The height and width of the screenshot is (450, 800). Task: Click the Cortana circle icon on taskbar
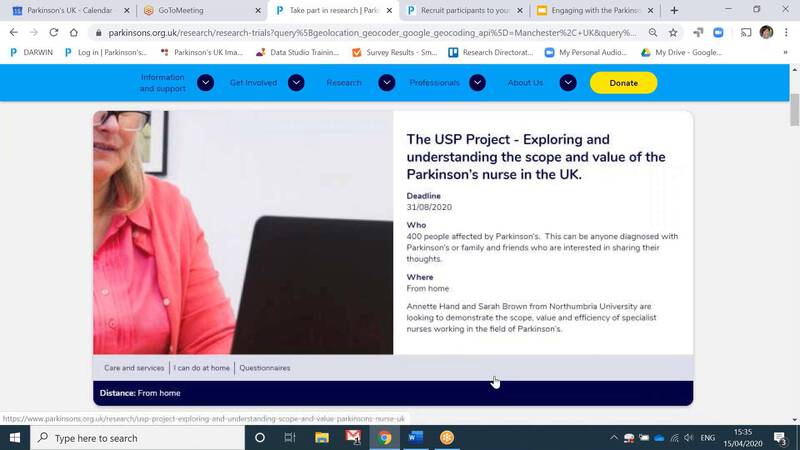point(260,438)
